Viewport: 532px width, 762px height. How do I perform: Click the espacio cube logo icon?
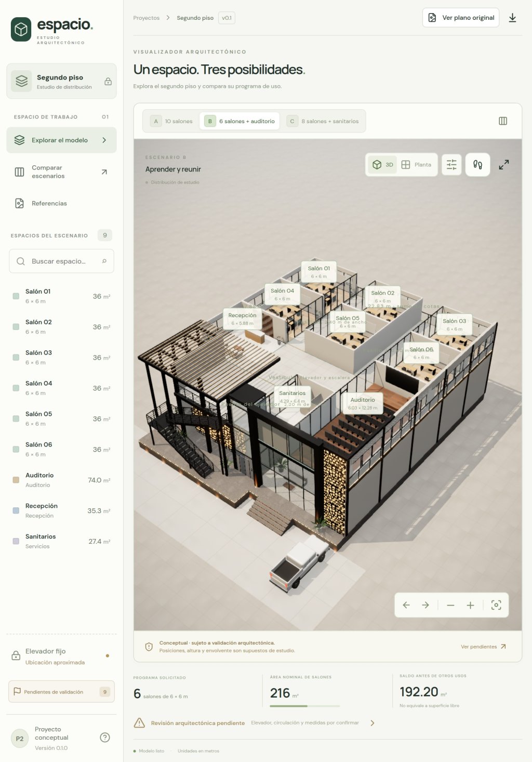[x=21, y=29]
